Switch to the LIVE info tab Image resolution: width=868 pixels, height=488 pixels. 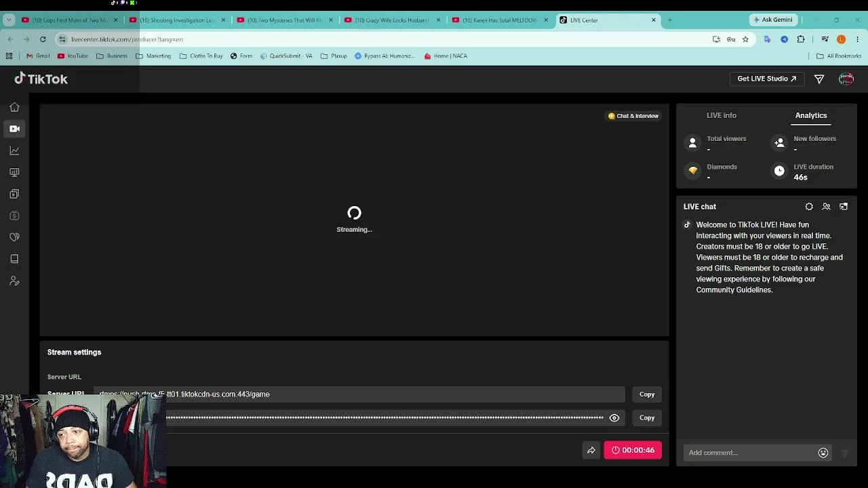721,115
